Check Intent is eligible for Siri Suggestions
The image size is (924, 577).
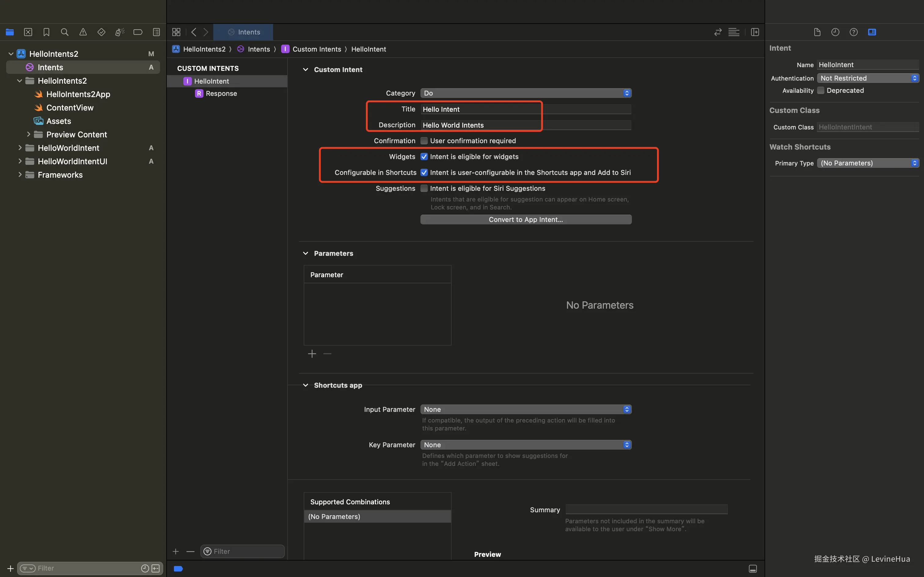click(424, 189)
